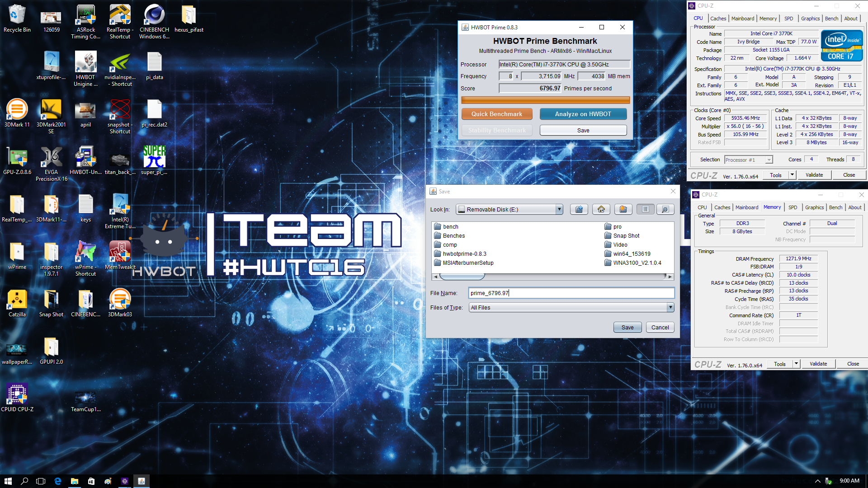
Task: Select the WNA3100_V2.1.0.4 folder
Action: coord(632,263)
